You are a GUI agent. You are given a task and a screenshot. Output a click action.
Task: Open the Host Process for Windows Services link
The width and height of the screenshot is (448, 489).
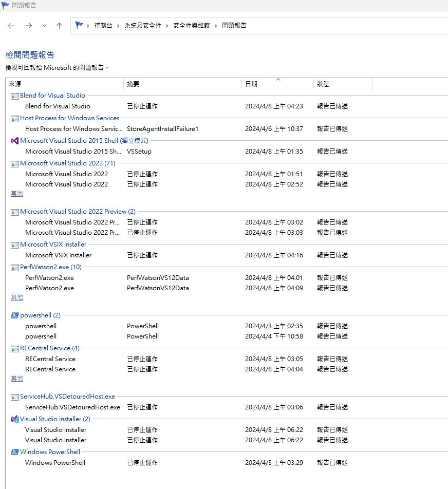69,118
